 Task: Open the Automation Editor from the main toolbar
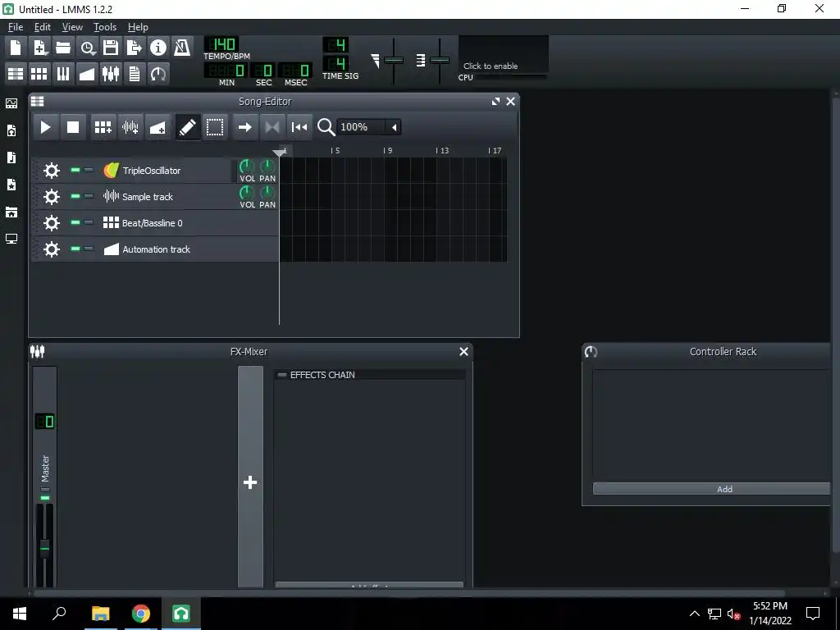(x=87, y=73)
